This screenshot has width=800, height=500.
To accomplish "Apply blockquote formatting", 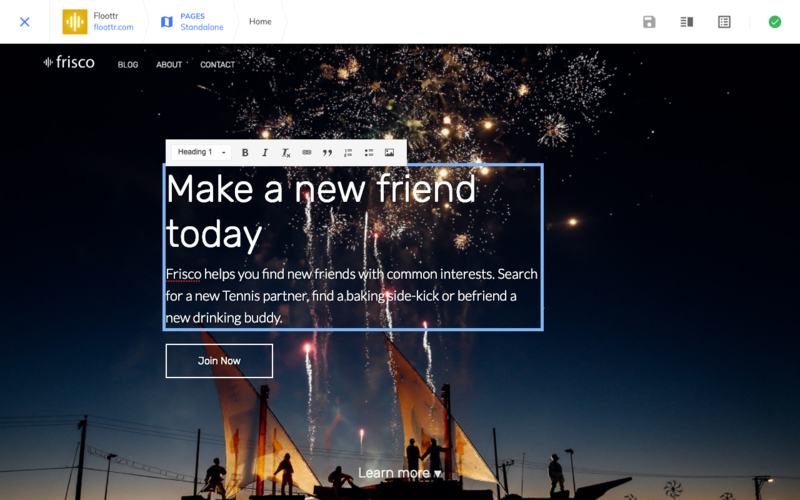I will pyautogui.click(x=327, y=153).
